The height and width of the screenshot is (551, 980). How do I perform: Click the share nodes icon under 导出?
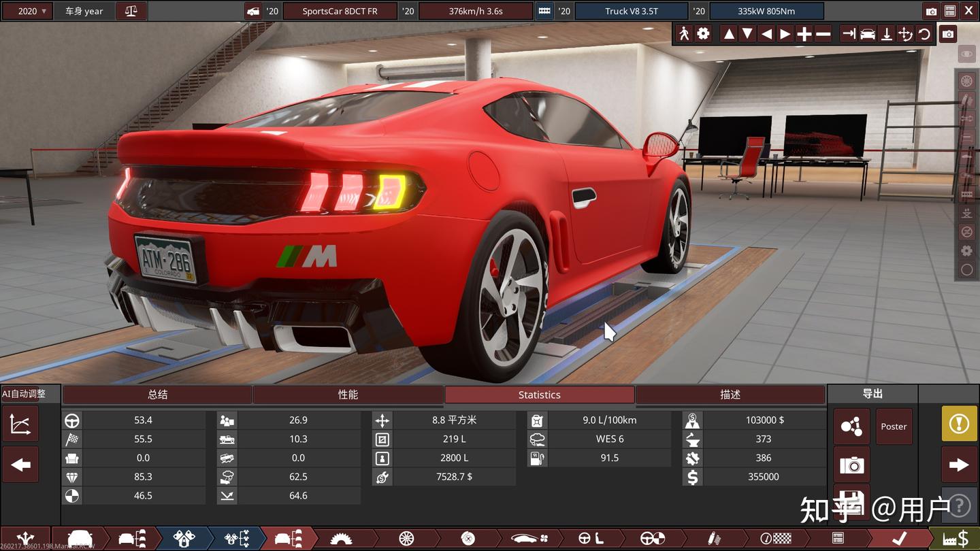click(851, 427)
